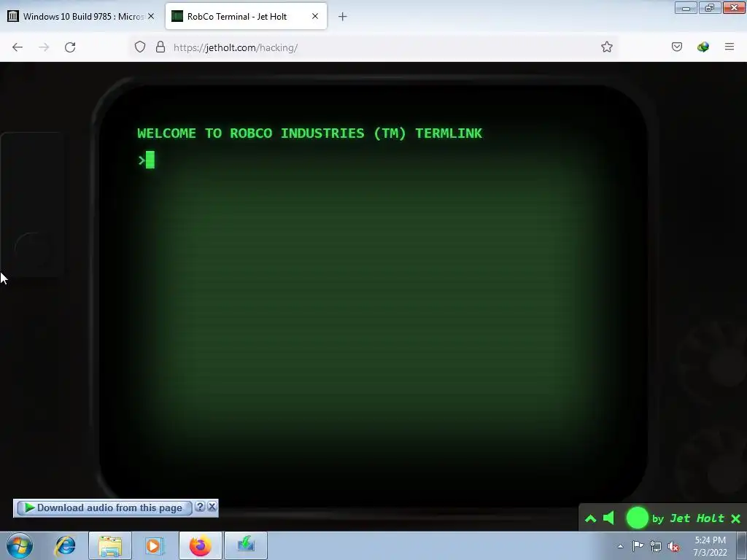The width and height of the screenshot is (747, 560).
Task: Dismiss the download audio bar
Action: click(x=212, y=507)
